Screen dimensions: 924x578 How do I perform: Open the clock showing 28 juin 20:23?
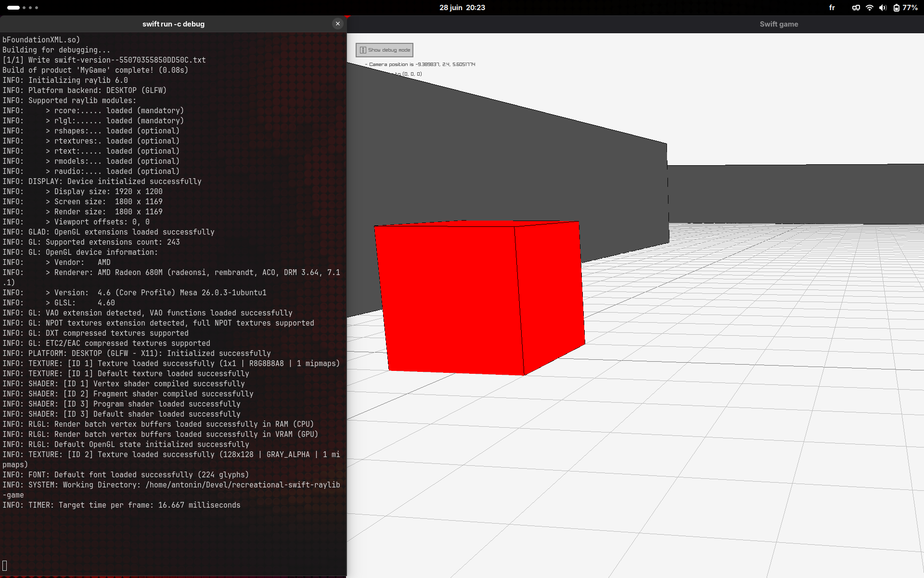[462, 8]
